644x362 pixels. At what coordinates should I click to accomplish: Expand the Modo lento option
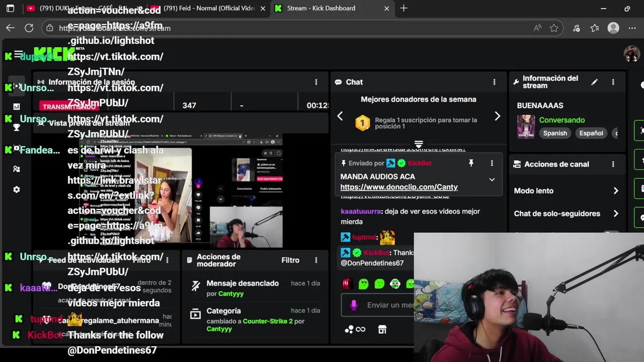(x=616, y=191)
